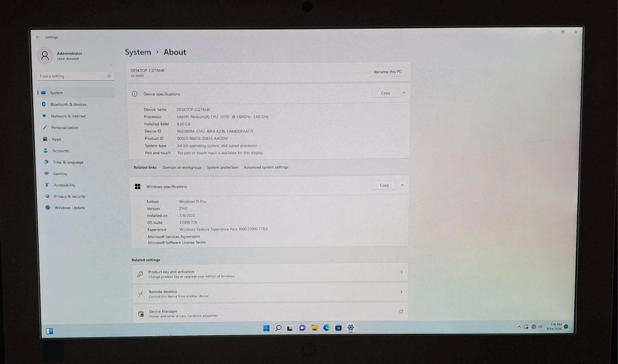618x364 pixels.
Task: Collapse the Device specifications section
Action: (x=404, y=93)
